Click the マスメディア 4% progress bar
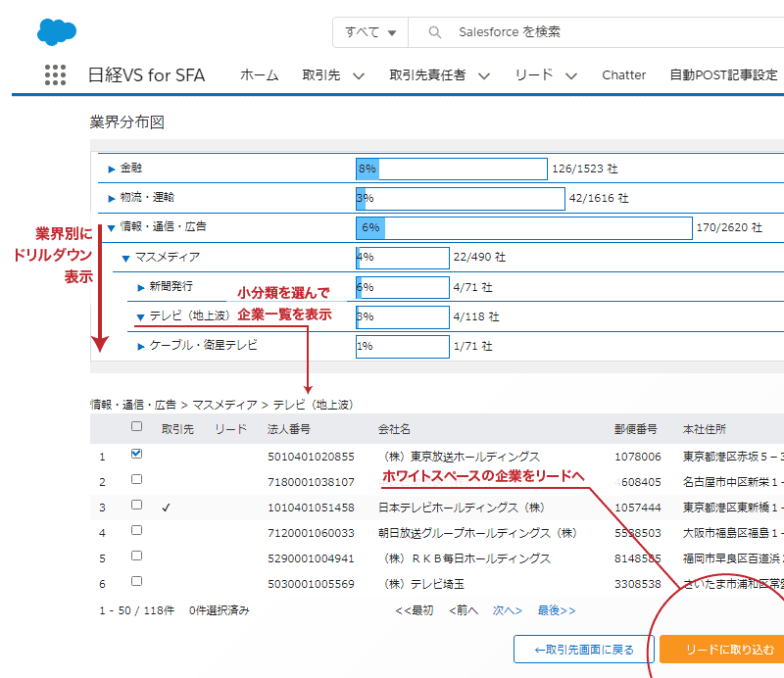The image size is (784, 678). click(x=403, y=258)
